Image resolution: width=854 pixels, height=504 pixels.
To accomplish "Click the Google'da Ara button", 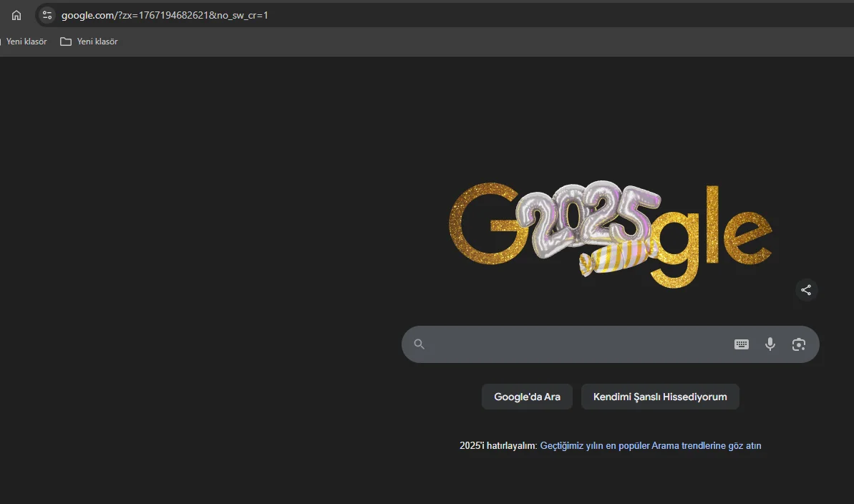I will point(527,397).
